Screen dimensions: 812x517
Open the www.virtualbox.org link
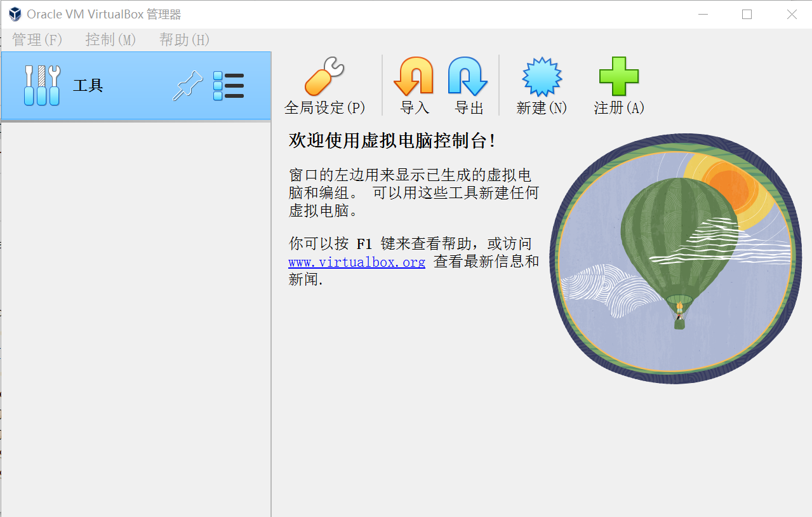pyautogui.click(x=357, y=262)
